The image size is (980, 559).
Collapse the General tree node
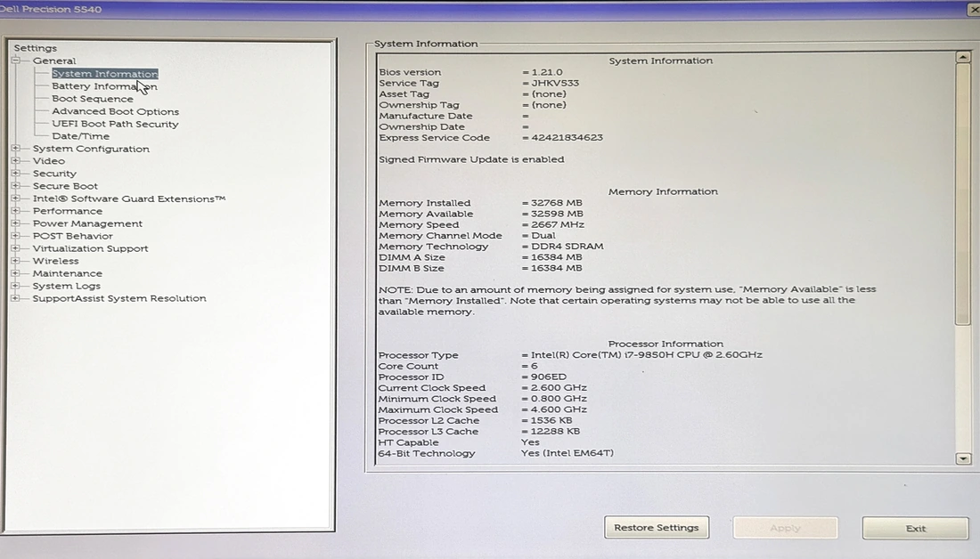[x=15, y=61]
